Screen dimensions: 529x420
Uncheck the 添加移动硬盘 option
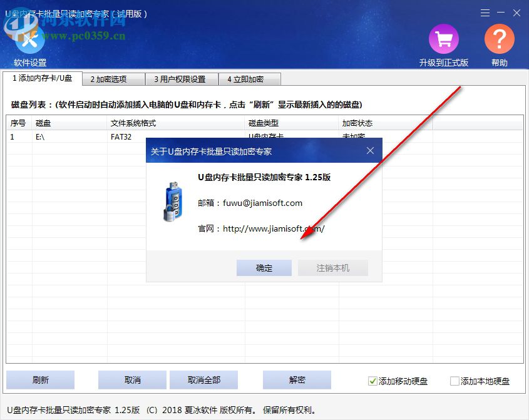pyautogui.click(x=372, y=381)
